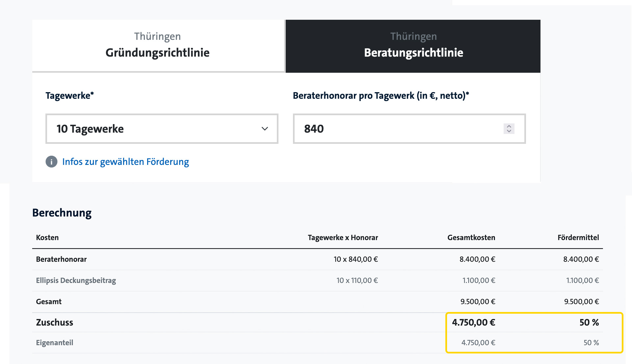This screenshot has height=364, width=632.
Task: Open Infos zur gewählten Förderung
Action: point(125,162)
